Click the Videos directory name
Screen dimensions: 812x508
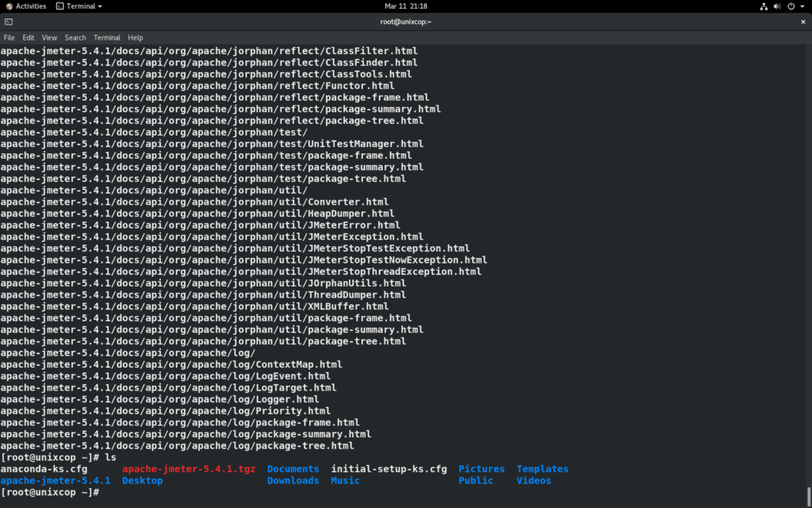[x=534, y=480]
